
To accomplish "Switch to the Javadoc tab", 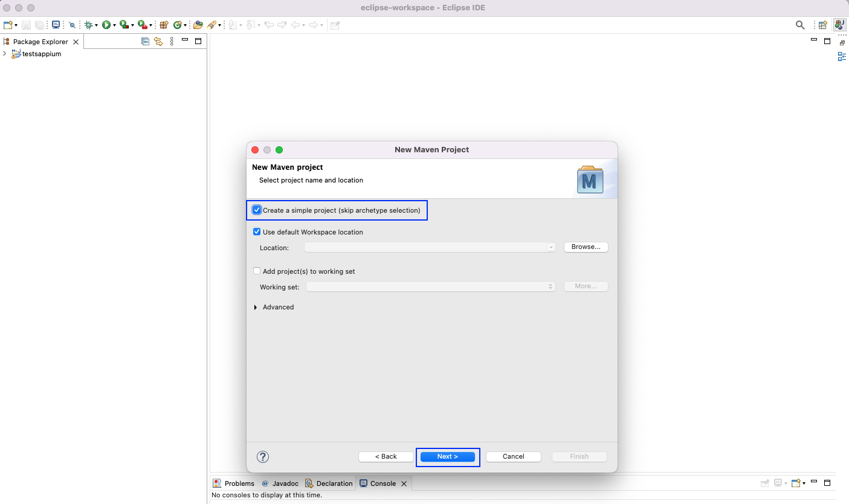I will (x=280, y=483).
